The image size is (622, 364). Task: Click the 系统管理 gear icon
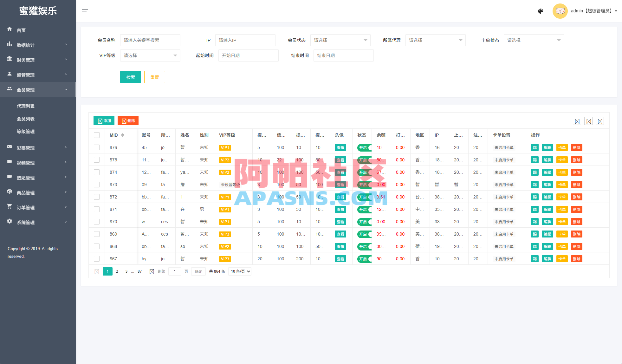pos(10,221)
